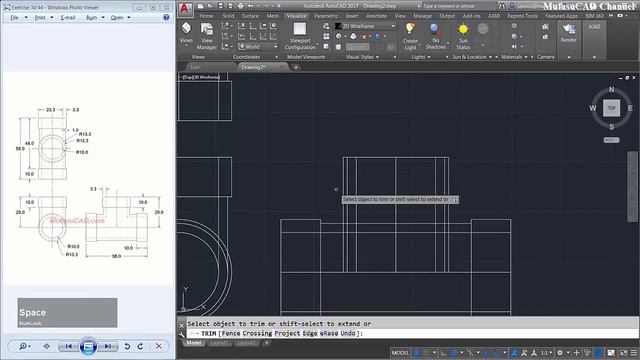Click actual size icon in Photo Viewer

coord(47,346)
